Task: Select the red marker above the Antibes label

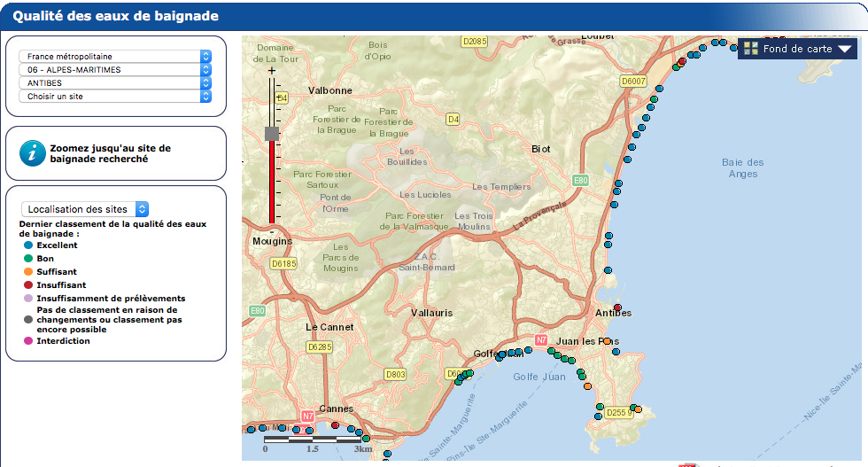Action: 617,307
